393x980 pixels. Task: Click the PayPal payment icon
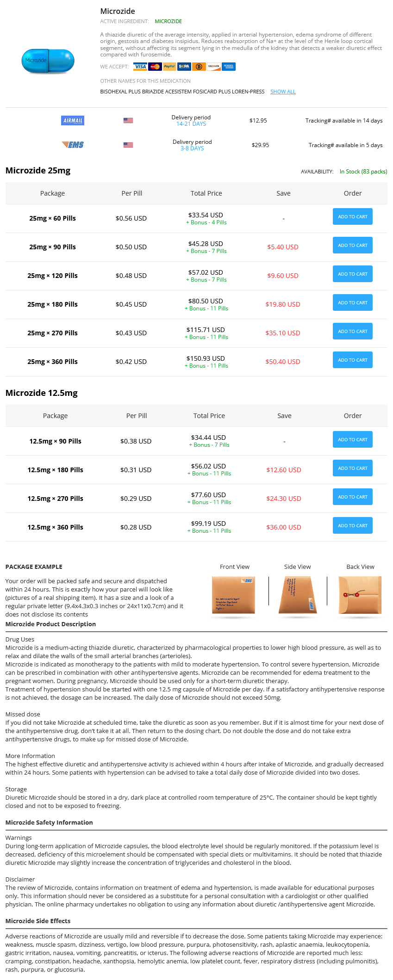pos(169,67)
